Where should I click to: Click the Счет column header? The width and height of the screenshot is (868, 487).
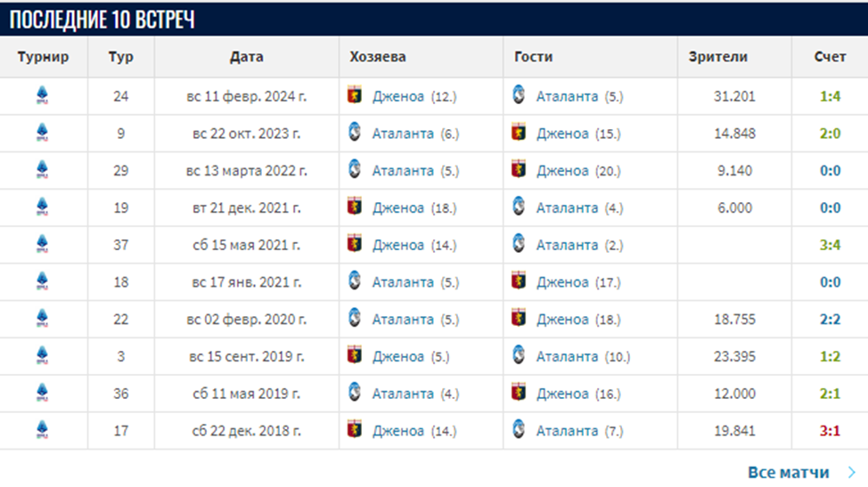[830, 57]
